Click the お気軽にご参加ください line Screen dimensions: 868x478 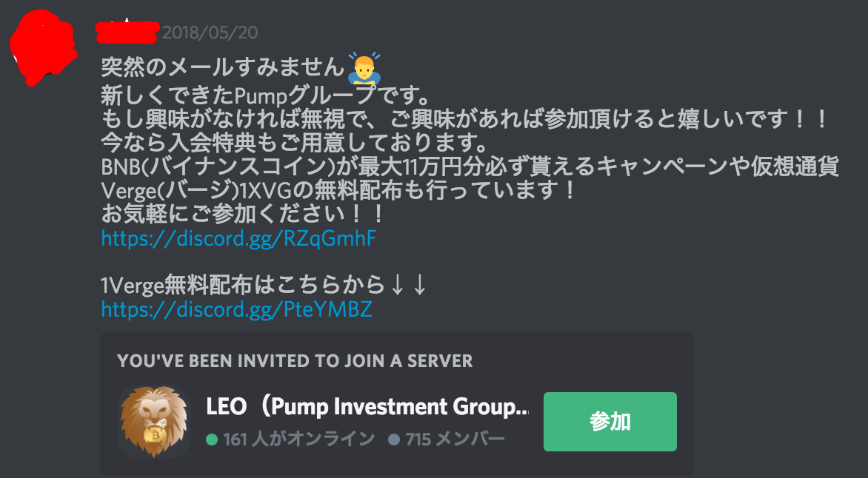(242, 215)
